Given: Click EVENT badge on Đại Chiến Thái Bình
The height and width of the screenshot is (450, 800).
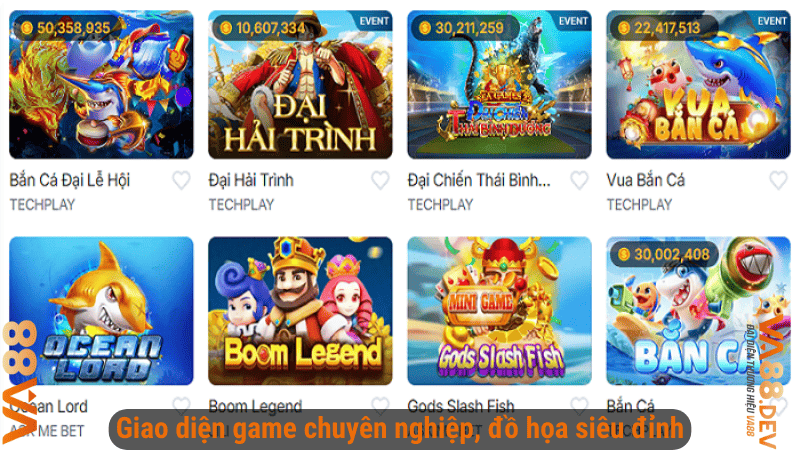Looking at the screenshot, I should coord(572,21).
